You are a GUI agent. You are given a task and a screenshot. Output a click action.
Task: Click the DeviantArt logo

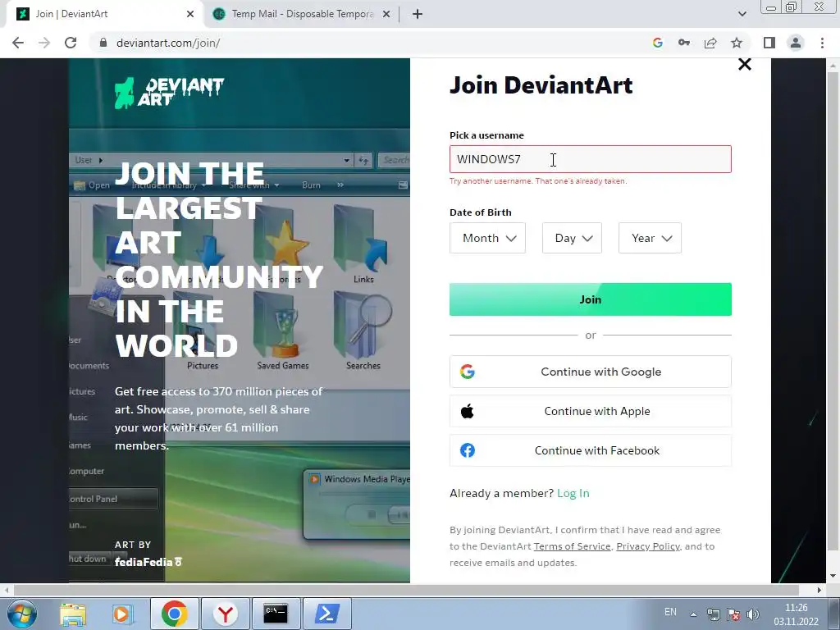tap(169, 92)
